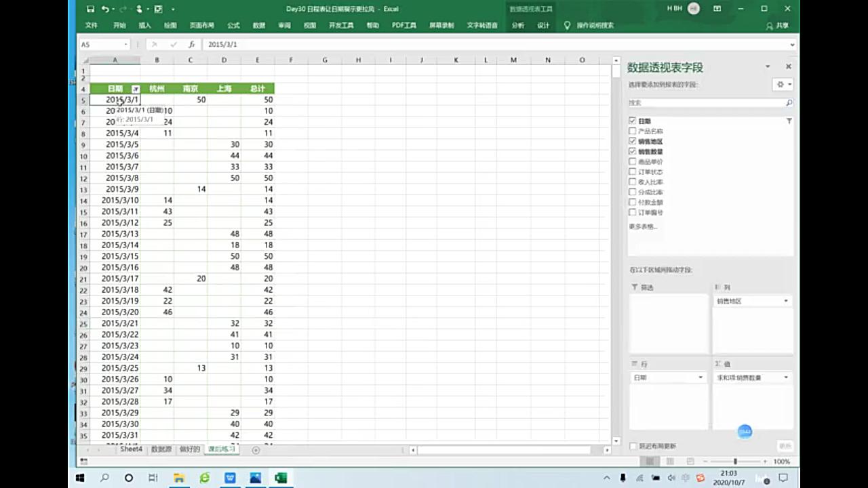The width and height of the screenshot is (868, 488).
Task: Open Windows Start menu
Action: coord(81,478)
